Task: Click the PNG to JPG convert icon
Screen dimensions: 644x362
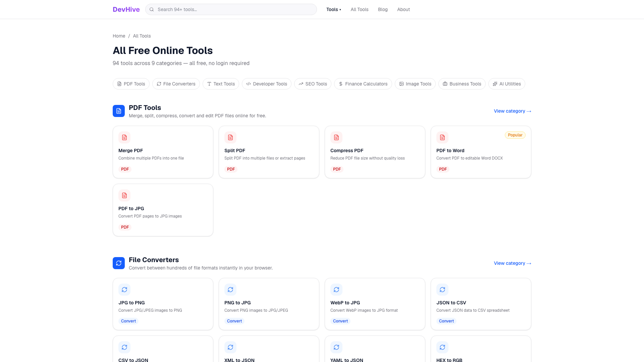Action: 230,290
